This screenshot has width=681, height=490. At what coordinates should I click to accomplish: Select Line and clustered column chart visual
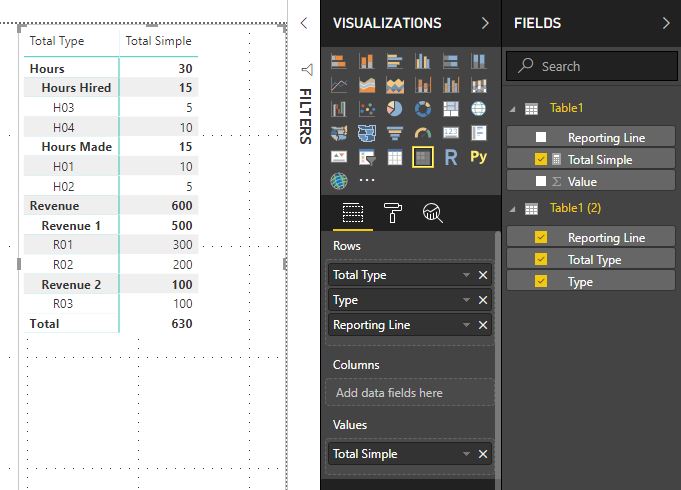450,85
